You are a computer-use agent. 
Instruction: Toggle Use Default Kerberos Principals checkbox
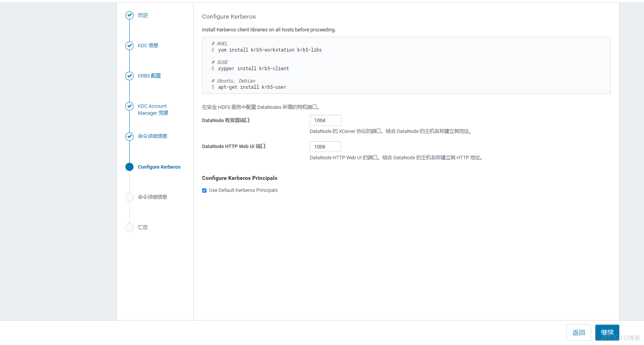click(204, 190)
